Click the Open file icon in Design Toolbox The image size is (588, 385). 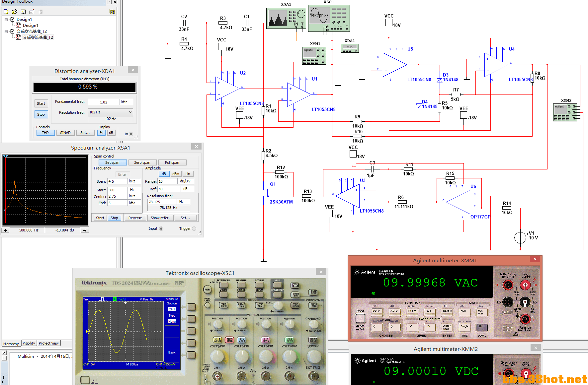tap(14, 12)
